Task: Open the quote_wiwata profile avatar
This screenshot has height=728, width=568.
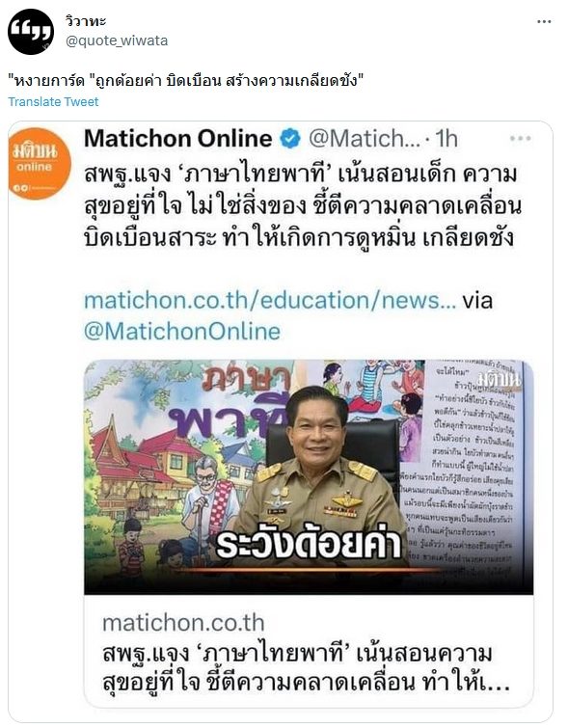Action: (x=31, y=32)
